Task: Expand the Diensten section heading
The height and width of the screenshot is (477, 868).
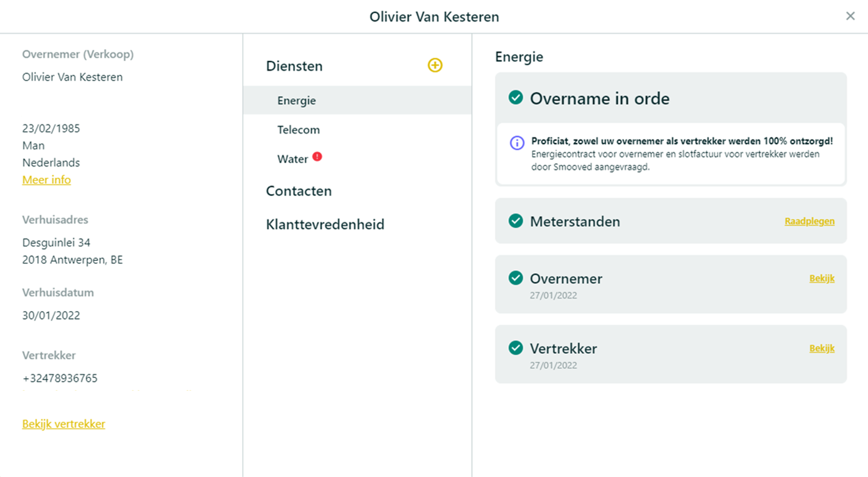Action: (x=294, y=66)
